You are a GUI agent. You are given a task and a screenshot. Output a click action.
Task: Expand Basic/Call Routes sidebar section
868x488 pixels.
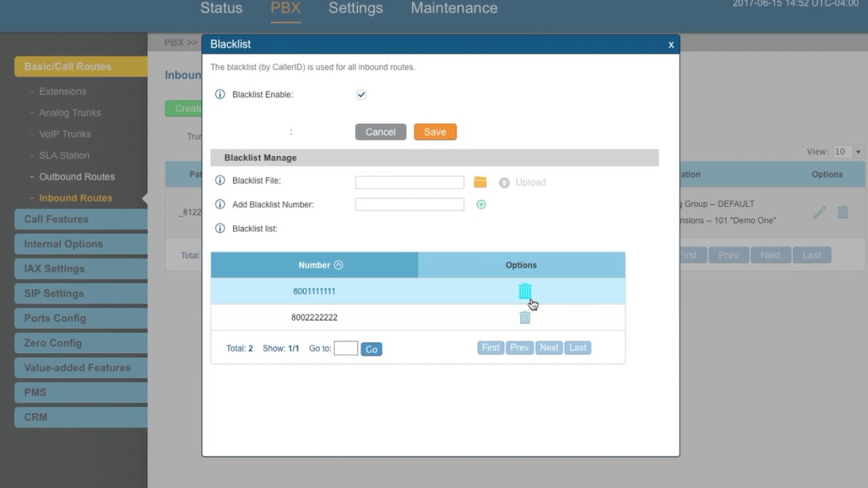[81, 66]
